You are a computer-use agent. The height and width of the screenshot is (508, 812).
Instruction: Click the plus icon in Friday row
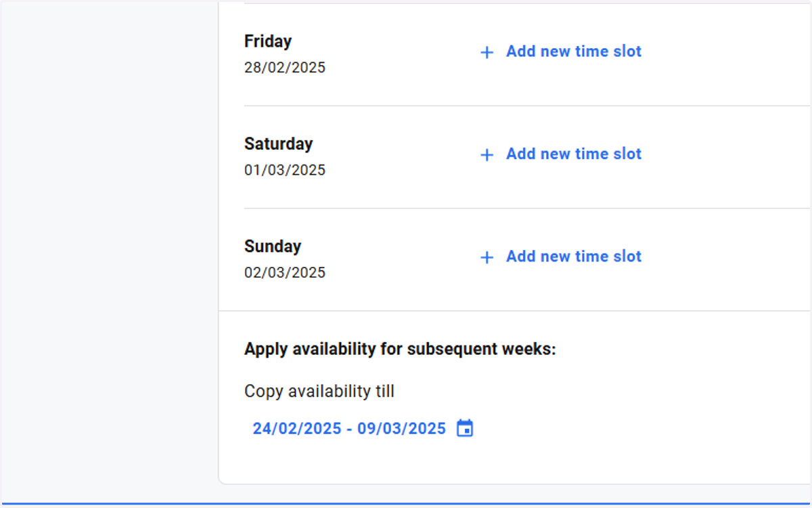pyautogui.click(x=487, y=52)
